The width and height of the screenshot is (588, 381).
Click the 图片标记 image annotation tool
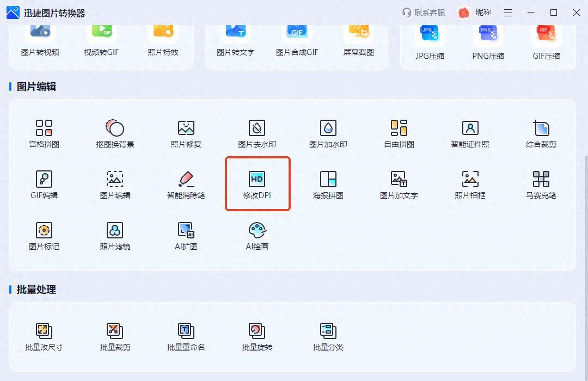point(44,236)
